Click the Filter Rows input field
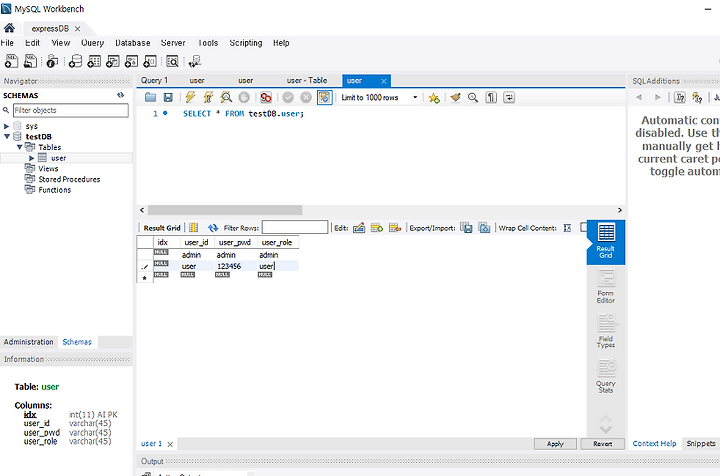720x476 pixels. click(295, 228)
